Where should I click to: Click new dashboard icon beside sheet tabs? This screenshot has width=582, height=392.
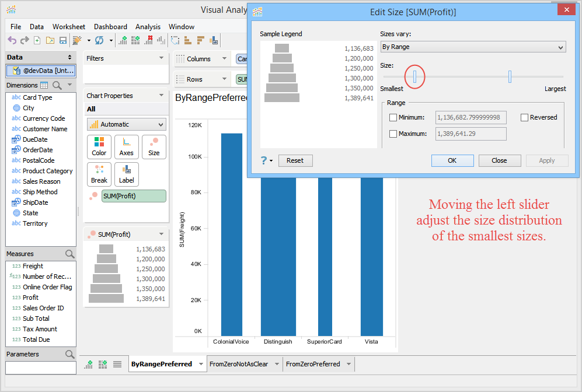[103, 364]
